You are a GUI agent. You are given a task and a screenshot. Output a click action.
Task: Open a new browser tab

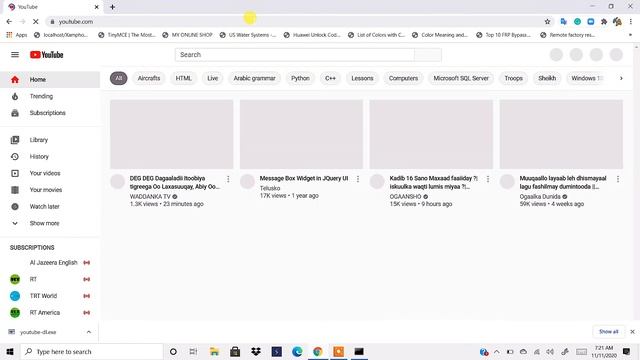tap(112, 7)
